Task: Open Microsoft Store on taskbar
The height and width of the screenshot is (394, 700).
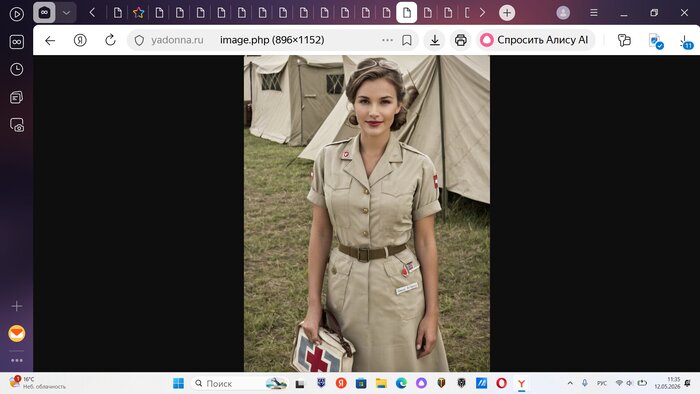Action: [x=361, y=383]
